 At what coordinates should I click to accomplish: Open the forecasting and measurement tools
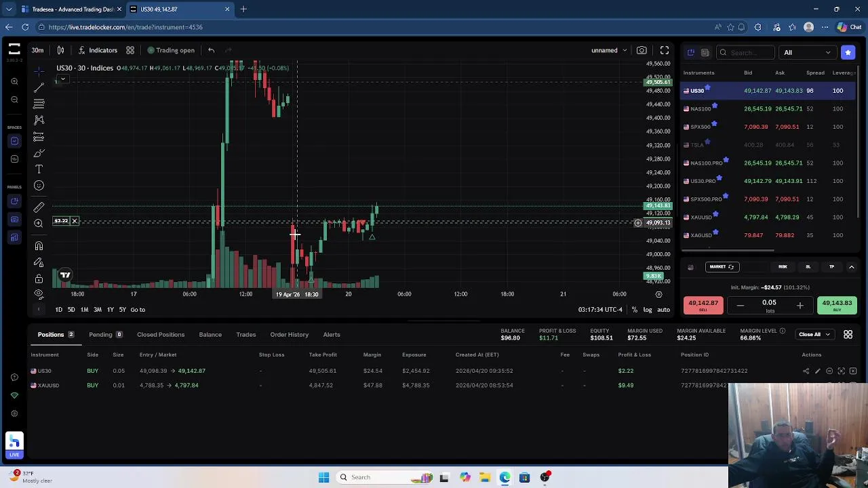[x=39, y=137]
